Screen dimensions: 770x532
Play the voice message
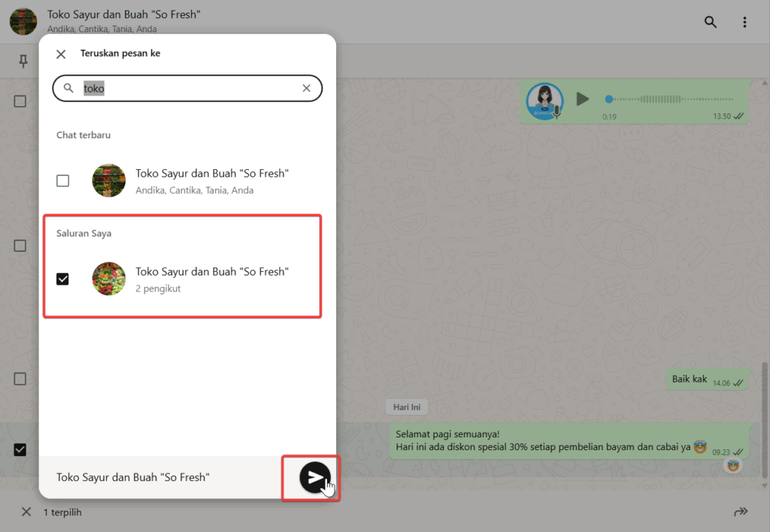pos(582,98)
